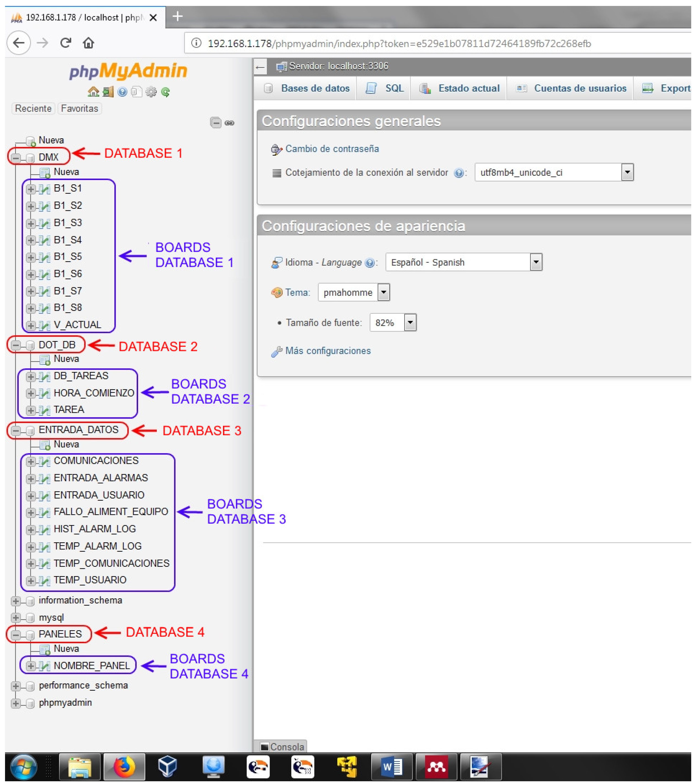This screenshot has width=696, height=784.
Task: Click the log out door icon
Action: 108,92
